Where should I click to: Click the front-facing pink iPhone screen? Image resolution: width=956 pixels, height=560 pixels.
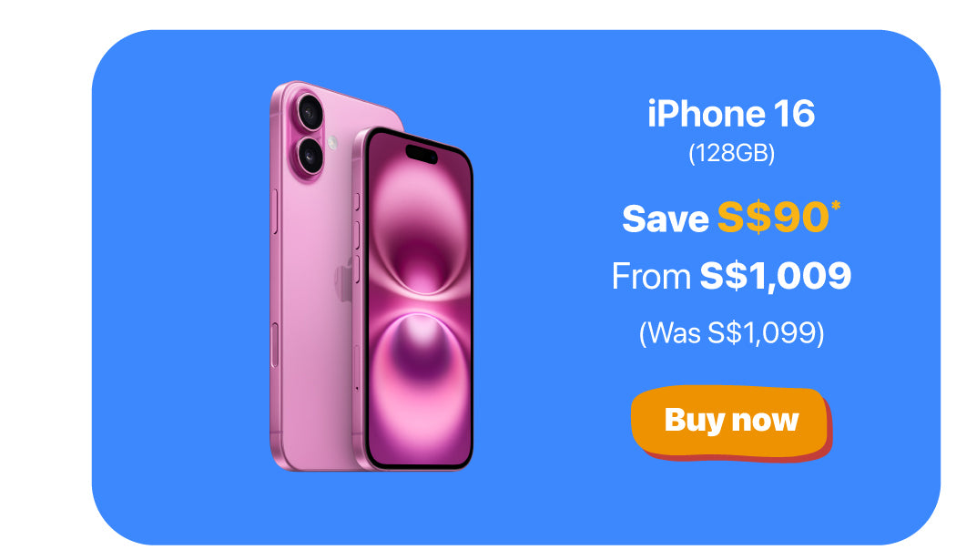point(419,302)
